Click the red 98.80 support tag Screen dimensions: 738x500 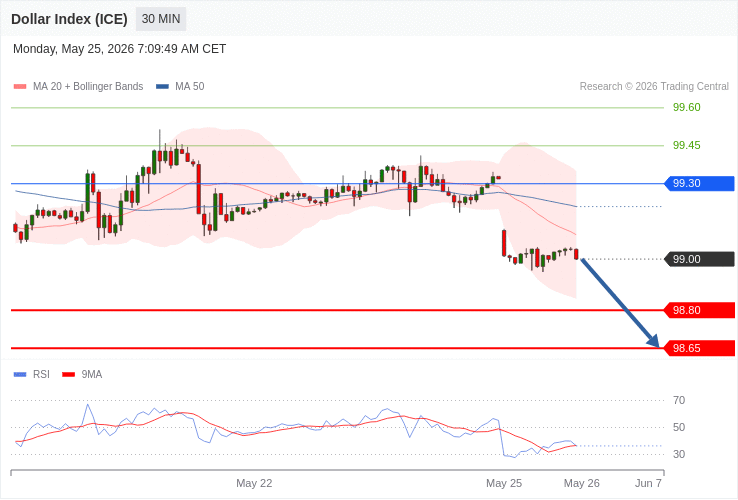[x=699, y=310]
